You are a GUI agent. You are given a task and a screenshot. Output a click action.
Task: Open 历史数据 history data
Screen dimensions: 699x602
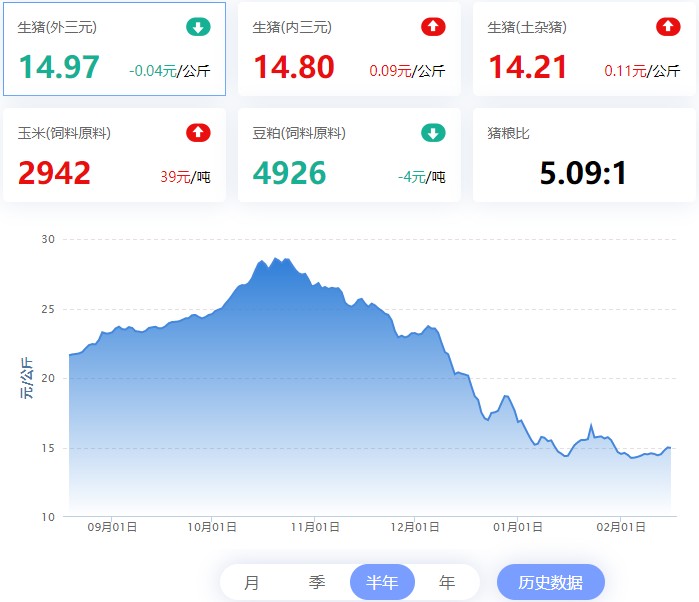pos(551,582)
